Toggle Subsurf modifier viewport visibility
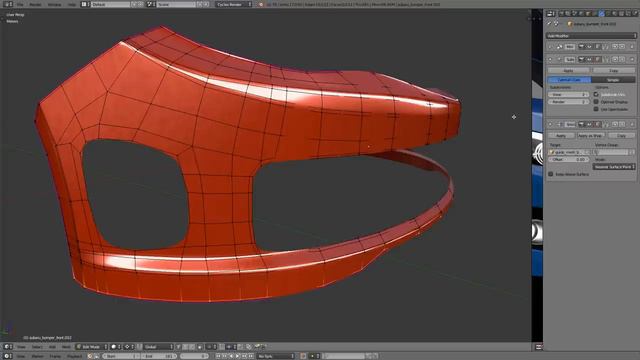 pos(589,59)
